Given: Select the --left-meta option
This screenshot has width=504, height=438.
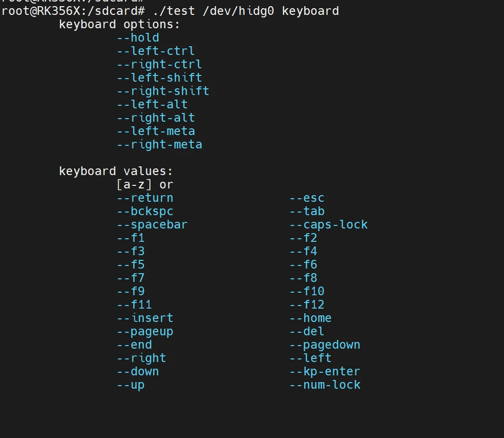Looking at the screenshot, I should (x=156, y=131).
